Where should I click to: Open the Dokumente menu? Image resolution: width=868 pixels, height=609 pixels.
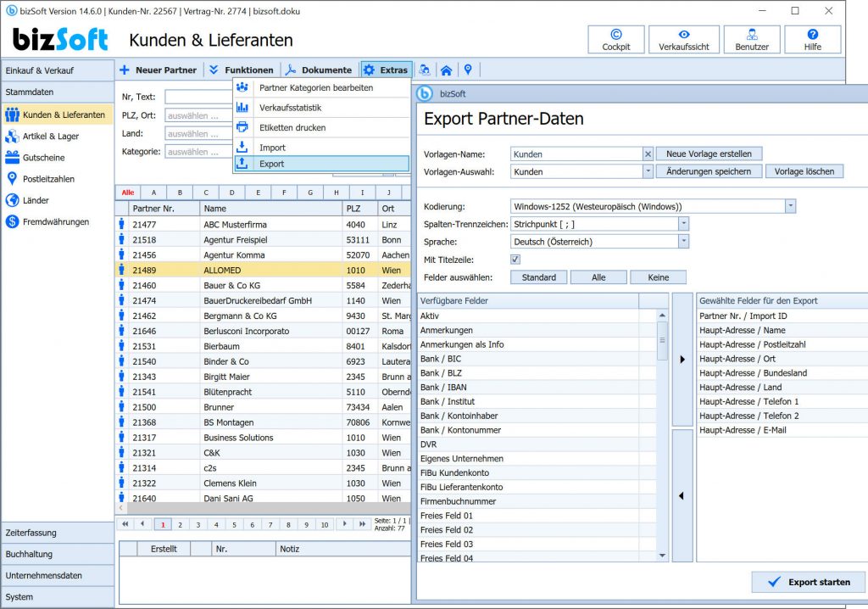pos(319,70)
